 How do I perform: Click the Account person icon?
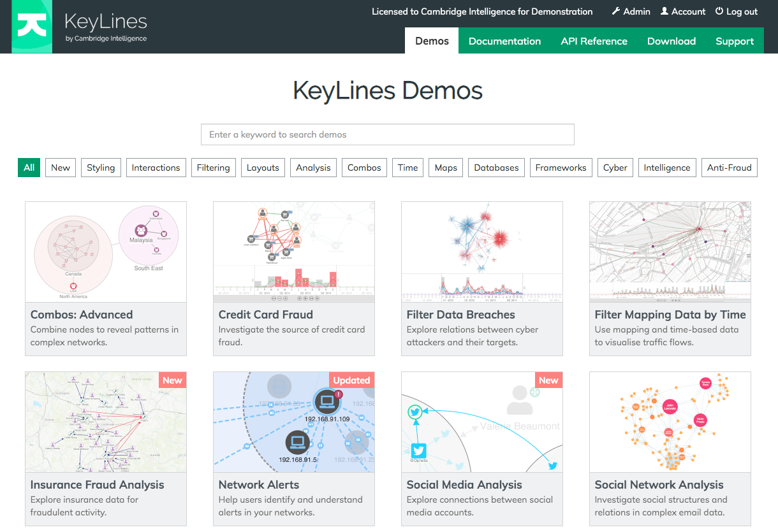tap(664, 11)
